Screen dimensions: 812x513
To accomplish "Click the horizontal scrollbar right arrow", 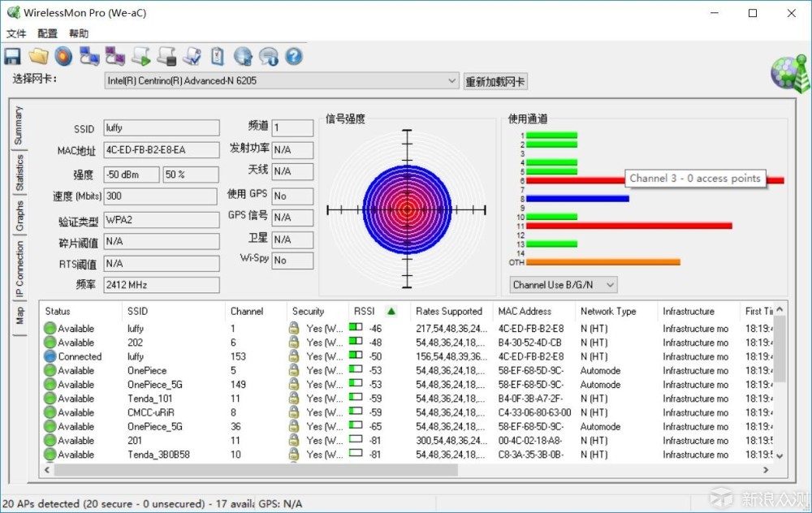I will click(x=766, y=470).
